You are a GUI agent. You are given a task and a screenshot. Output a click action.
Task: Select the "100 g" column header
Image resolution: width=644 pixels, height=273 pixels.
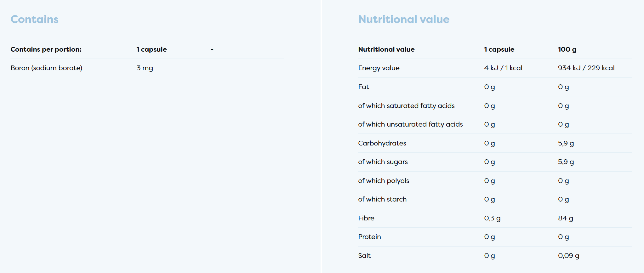point(567,49)
